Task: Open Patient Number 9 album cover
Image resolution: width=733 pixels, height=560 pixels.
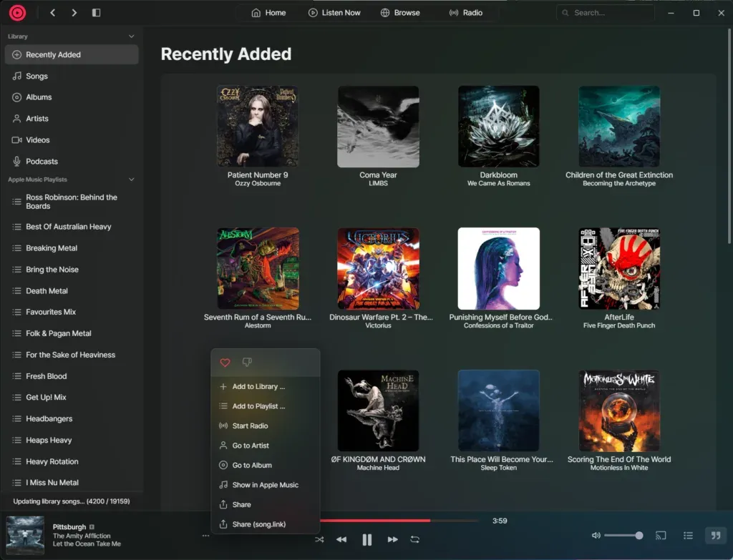Action: [258, 126]
